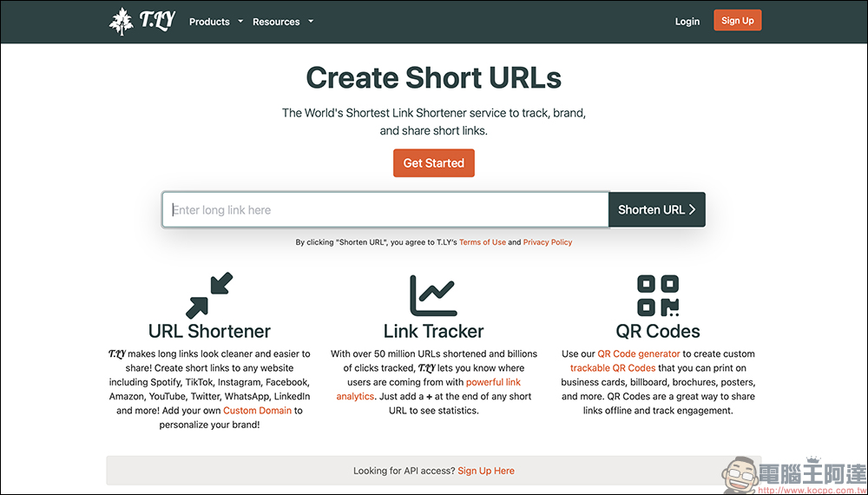
Task: Click the Link Tracker chart icon
Action: pos(433,295)
